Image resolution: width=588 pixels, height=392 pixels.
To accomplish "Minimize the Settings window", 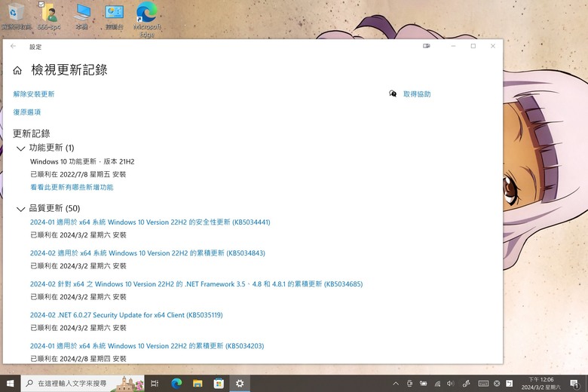I will pyautogui.click(x=453, y=46).
